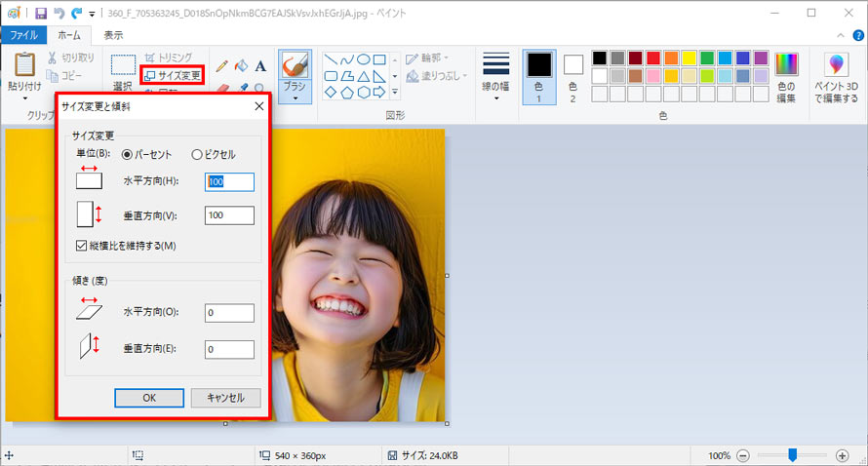Open Edit colors (色の編集)
Image resolution: width=868 pixels, height=466 pixels.
click(786, 77)
